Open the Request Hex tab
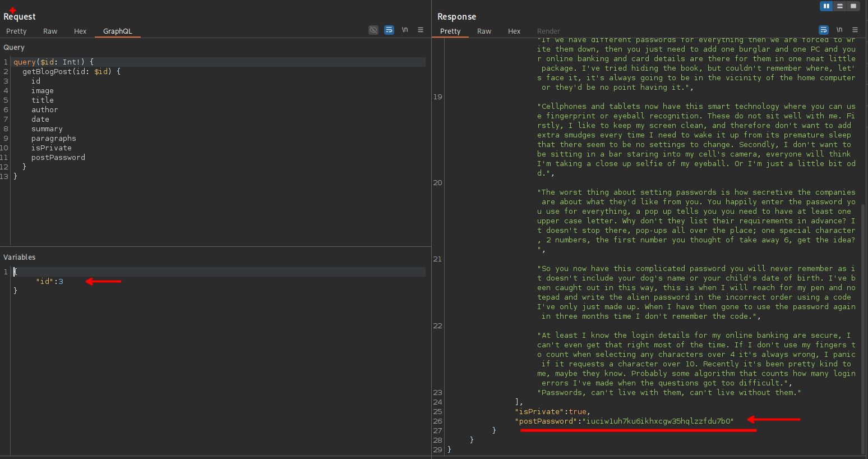 coord(80,31)
